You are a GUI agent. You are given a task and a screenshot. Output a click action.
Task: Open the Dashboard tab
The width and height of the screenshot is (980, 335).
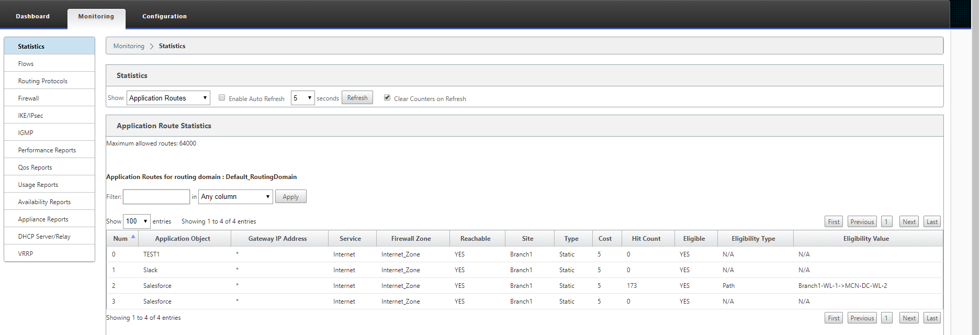32,16
